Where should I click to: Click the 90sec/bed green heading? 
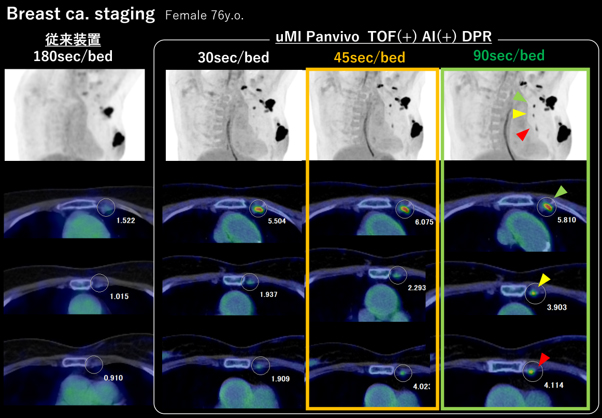pos(509,56)
